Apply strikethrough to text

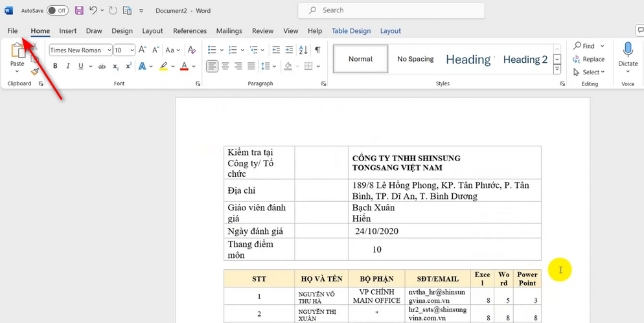[x=102, y=66]
